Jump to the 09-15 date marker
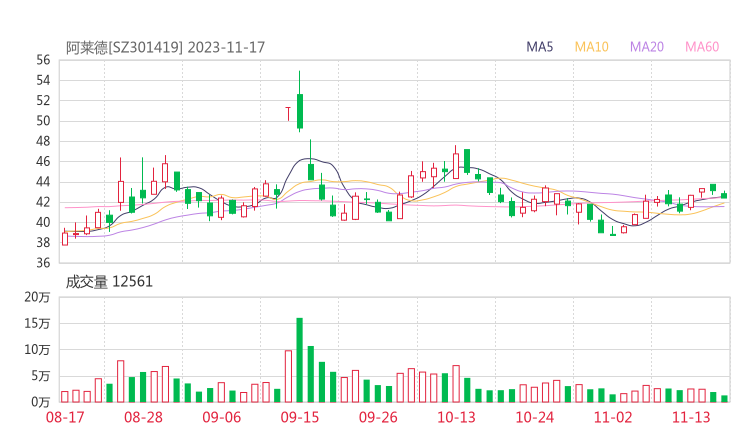The height and width of the screenshot is (440, 740). point(300,417)
